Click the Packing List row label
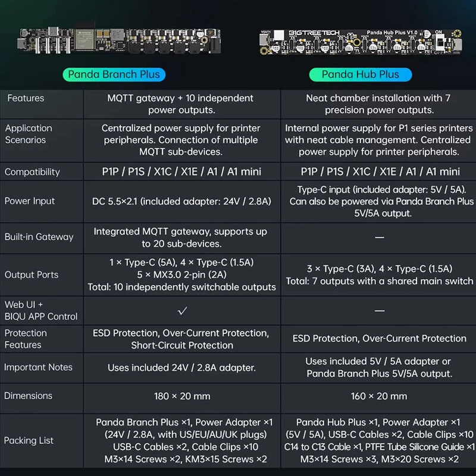Screen dimensions: 476x476 29,440
